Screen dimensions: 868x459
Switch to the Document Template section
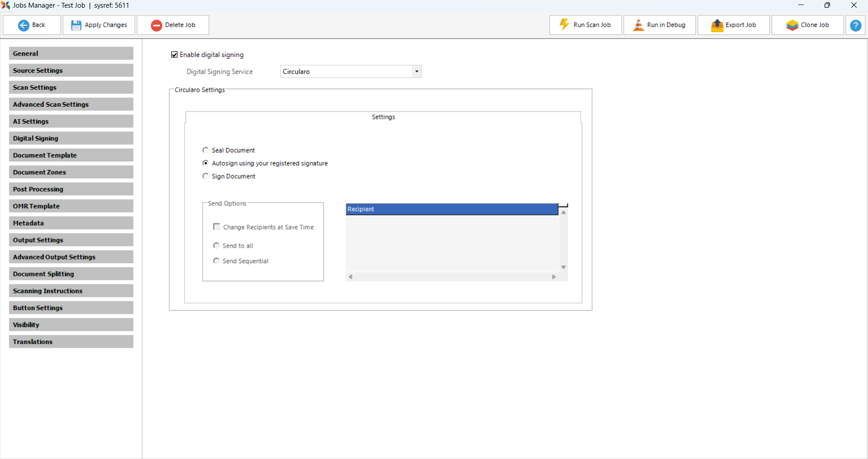point(71,155)
